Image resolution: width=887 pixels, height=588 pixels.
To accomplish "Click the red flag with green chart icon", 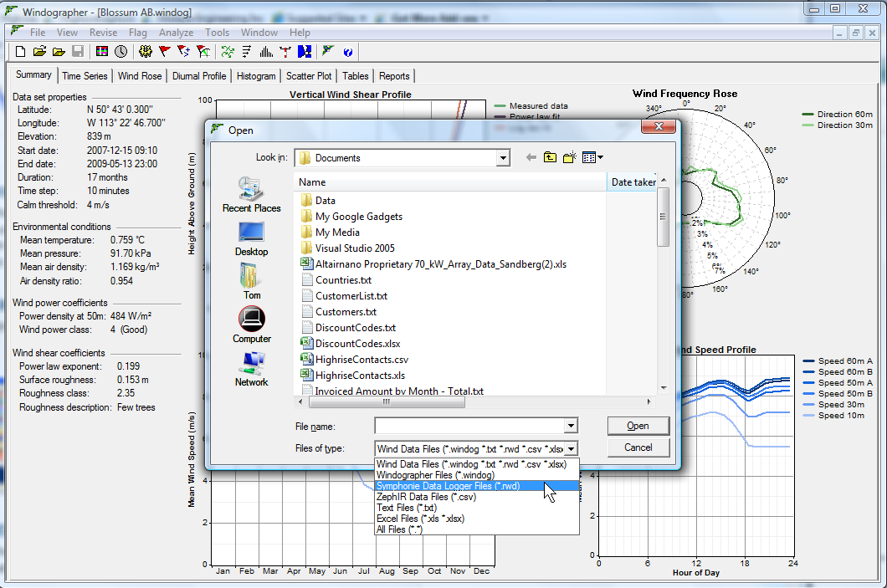I will point(203,52).
